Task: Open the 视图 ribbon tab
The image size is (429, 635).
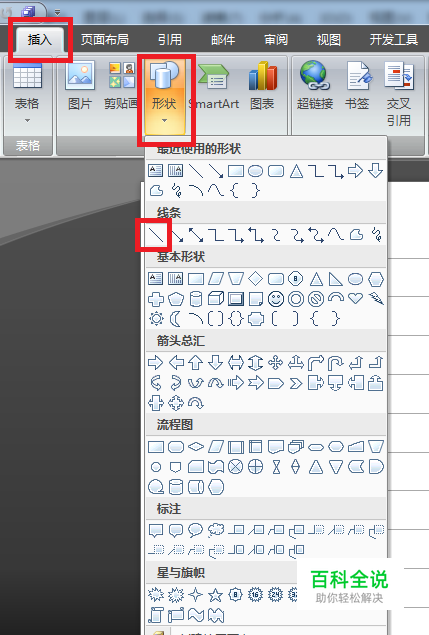Action: tap(329, 40)
